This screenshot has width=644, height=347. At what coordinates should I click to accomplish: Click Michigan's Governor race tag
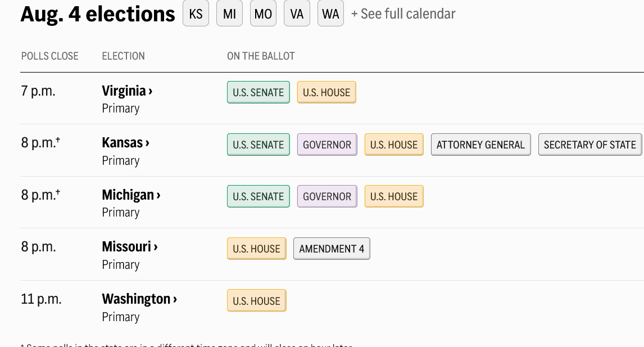328,196
